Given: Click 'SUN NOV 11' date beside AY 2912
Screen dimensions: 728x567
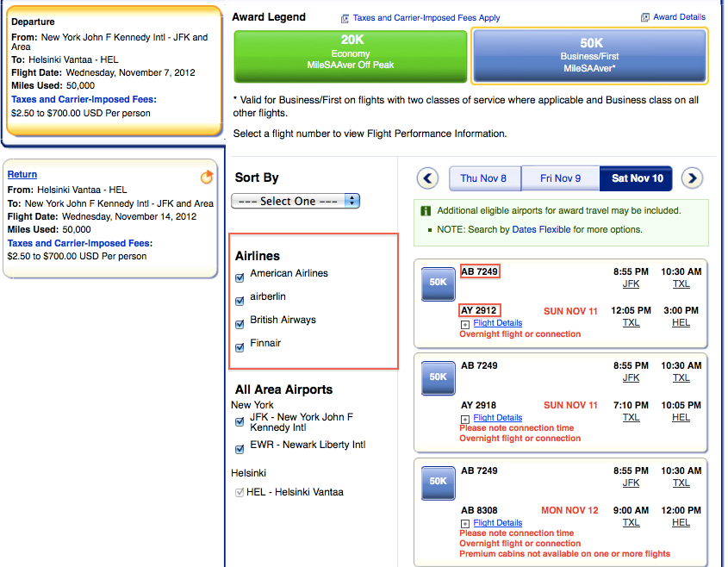Looking at the screenshot, I should tap(570, 311).
